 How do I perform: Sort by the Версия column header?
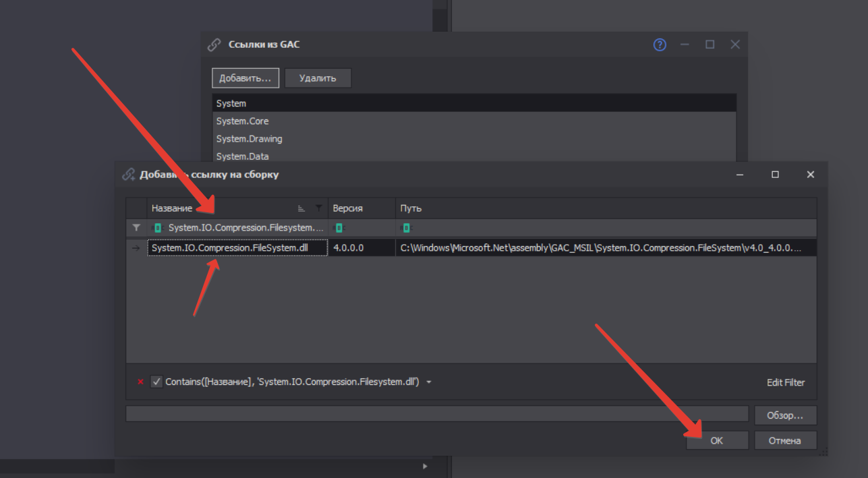pos(361,208)
